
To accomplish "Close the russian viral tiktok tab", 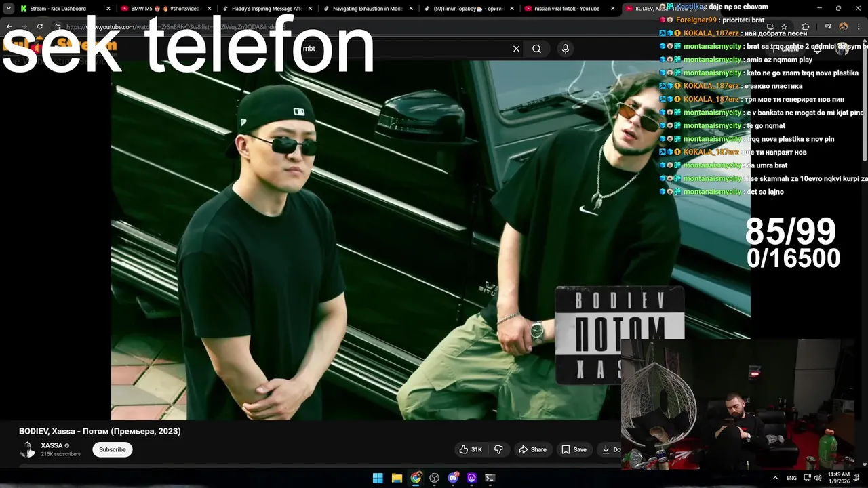I will point(613,9).
